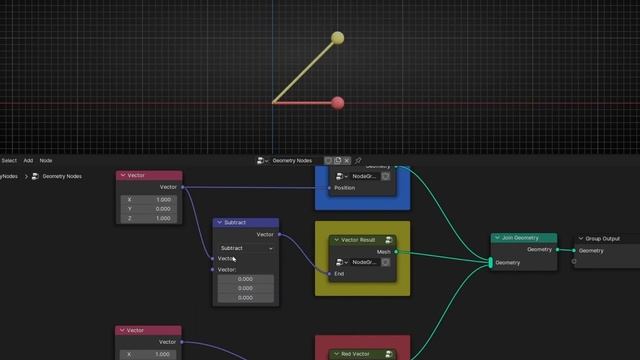Duplicate the Geometry Nodes tree via copy icon
640x360 pixels.
[338, 161]
